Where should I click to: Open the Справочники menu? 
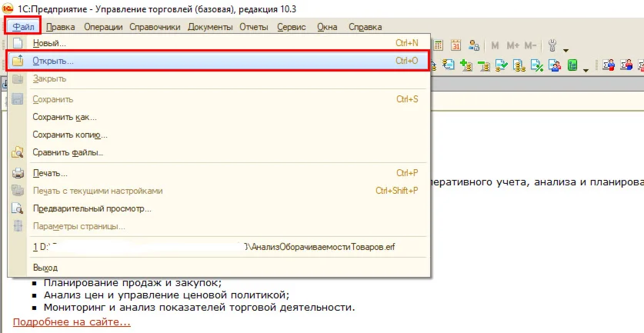(x=155, y=27)
